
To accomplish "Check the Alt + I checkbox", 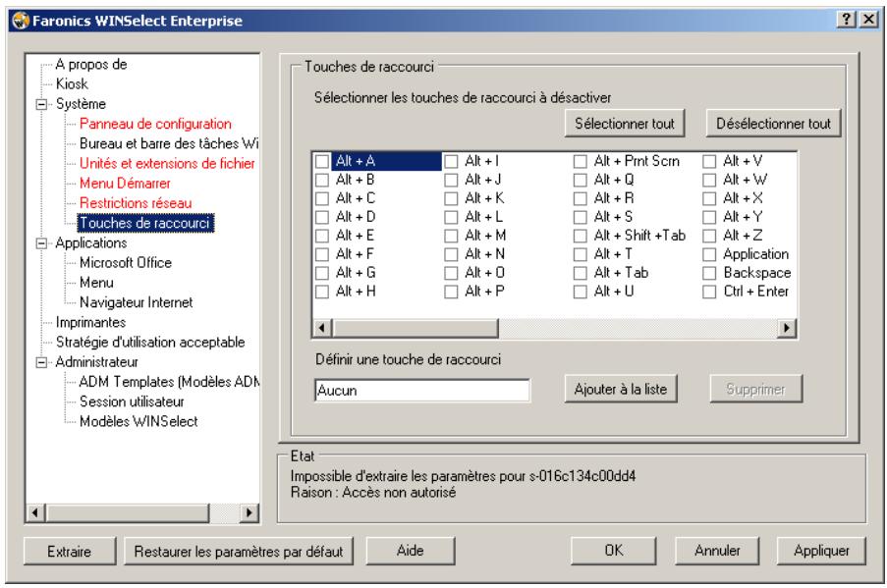I will coord(451,161).
